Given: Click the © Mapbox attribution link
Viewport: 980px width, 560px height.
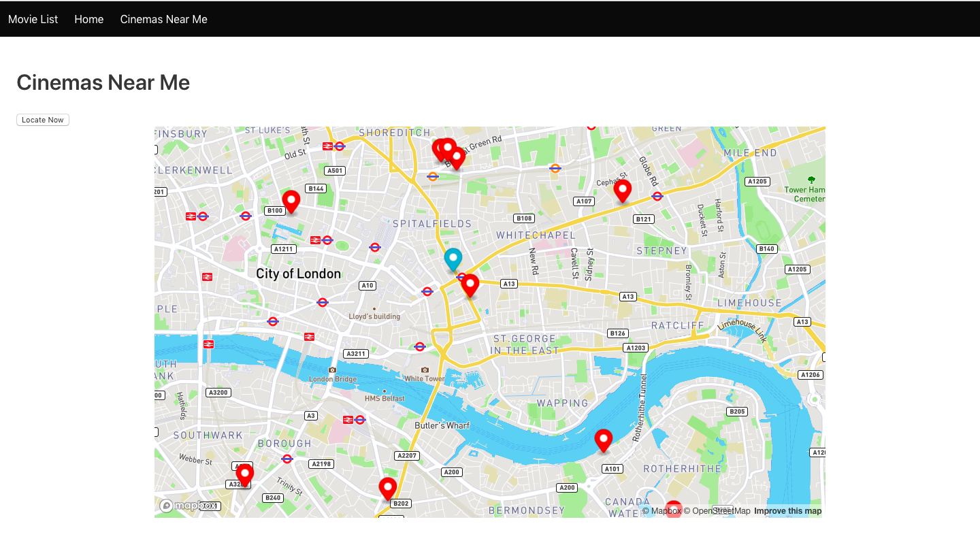Looking at the screenshot, I should point(661,511).
